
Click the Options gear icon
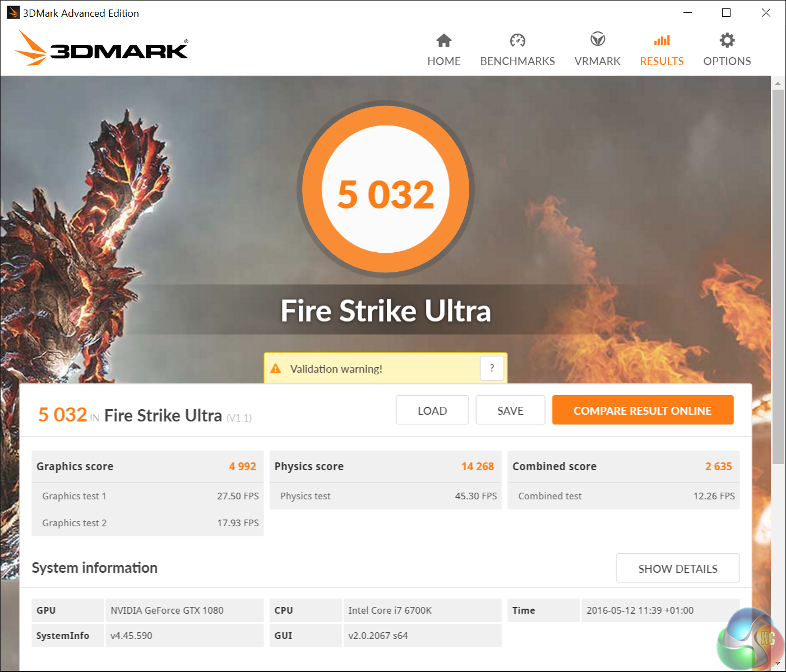pyautogui.click(x=727, y=40)
